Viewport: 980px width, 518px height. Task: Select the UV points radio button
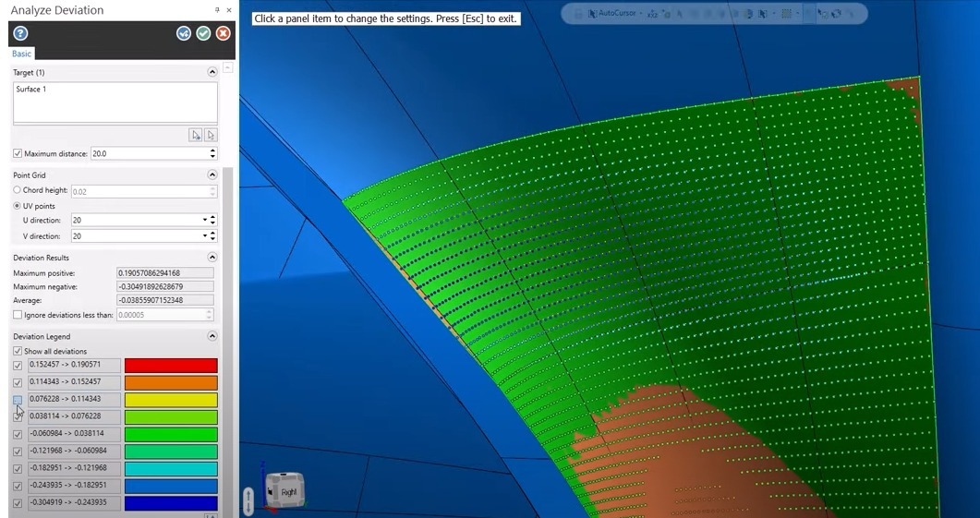(17, 206)
